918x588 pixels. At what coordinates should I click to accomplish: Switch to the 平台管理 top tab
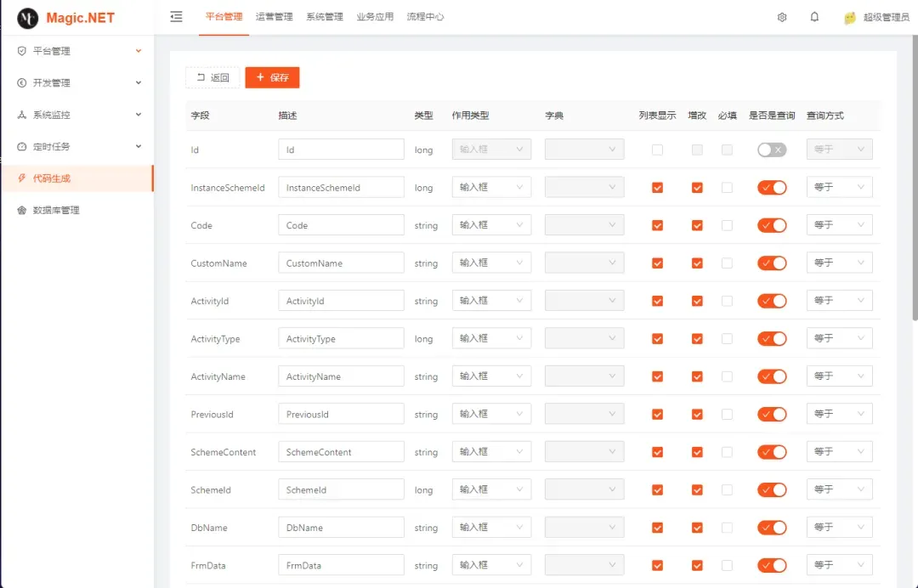click(224, 17)
